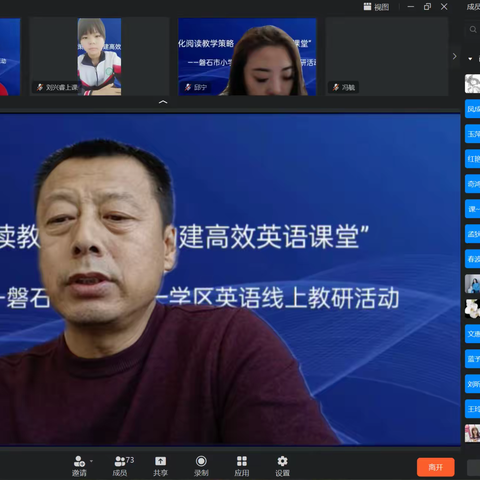Select 刘兴睿上课 video thumbnail
This screenshot has width=480, height=480.
(x=99, y=57)
